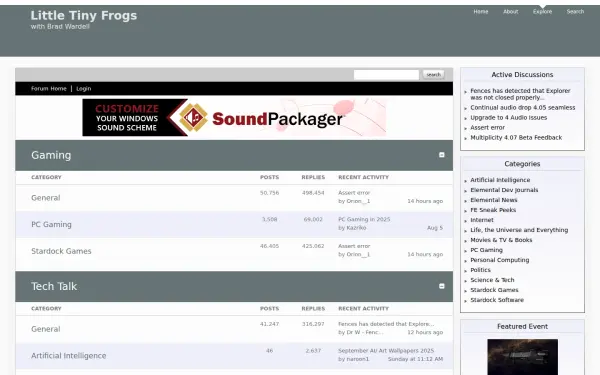600x375 pixels.
Task: Open the Little Tiny Frogs site title
Action: point(84,16)
